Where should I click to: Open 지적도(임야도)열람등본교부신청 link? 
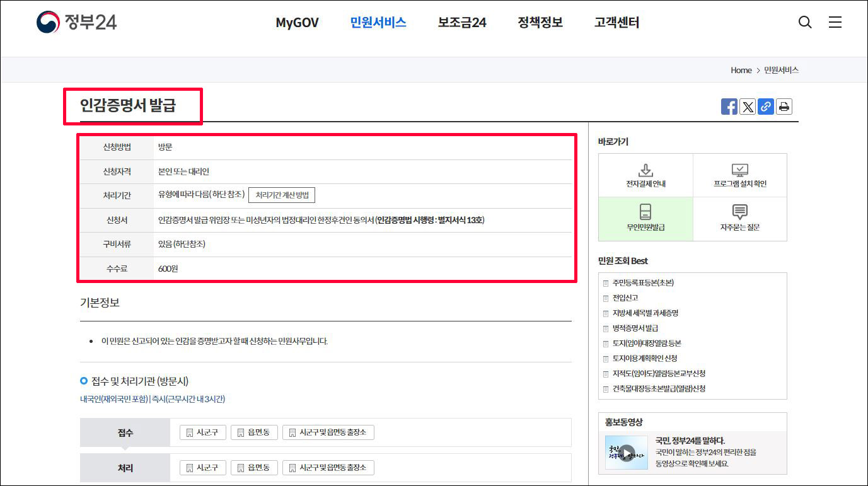(x=659, y=373)
